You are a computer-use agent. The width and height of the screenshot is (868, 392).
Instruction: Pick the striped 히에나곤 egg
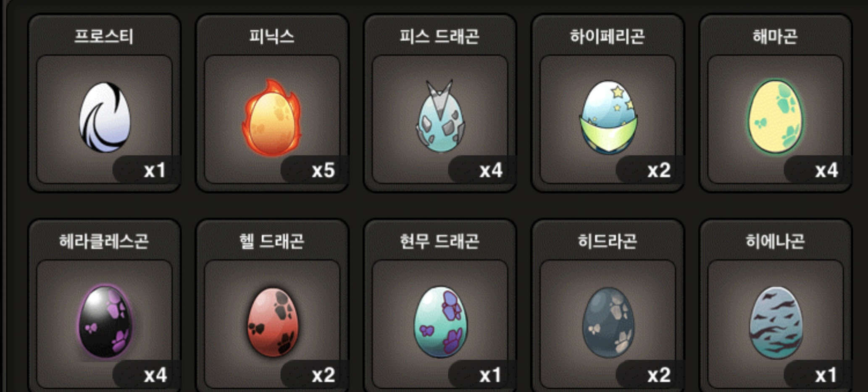(x=776, y=322)
